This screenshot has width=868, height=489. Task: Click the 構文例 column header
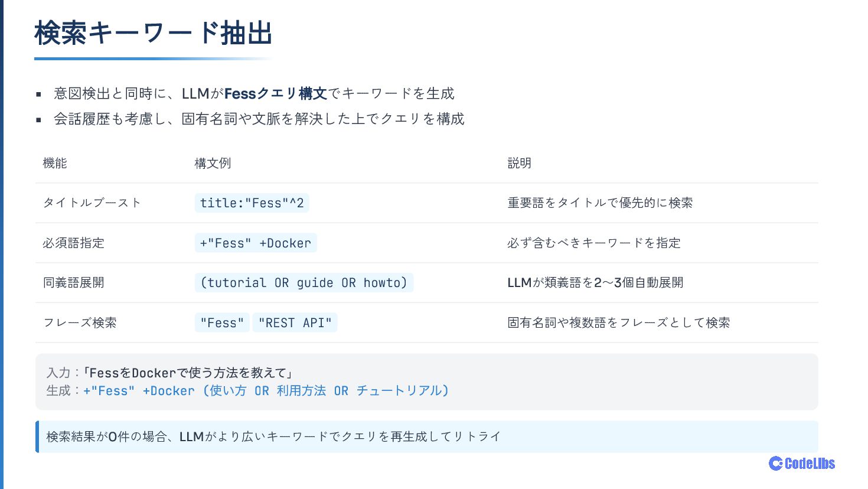click(213, 164)
